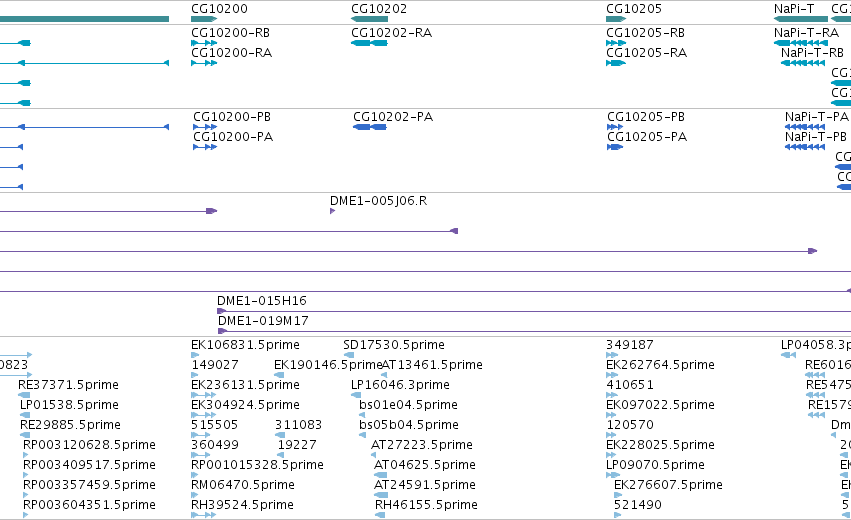Click the bs01e04.5prime EST label
The image size is (851, 520).
tap(408, 405)
